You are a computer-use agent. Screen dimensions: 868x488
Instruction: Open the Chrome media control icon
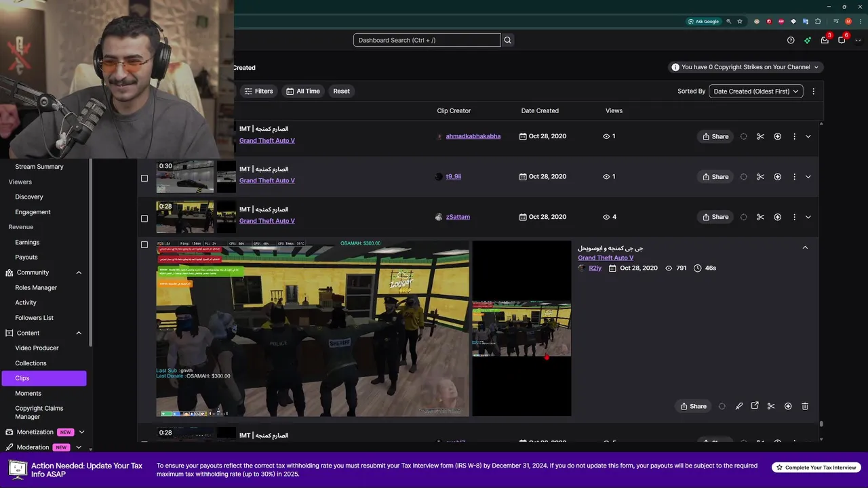point(836,21)
